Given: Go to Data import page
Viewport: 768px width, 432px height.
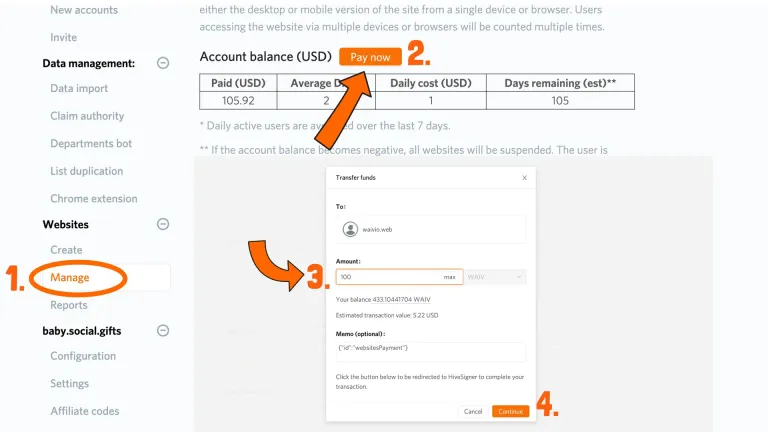Looking at the screenshot, I should pyautogui.click(x=79, y=89).
